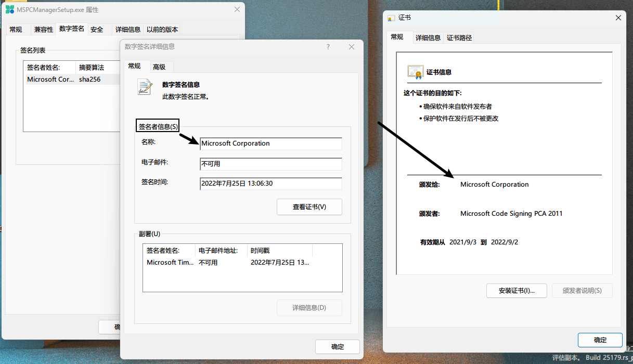The height and width of the screenshot is (364, 633).
Task: Click the 安装证书(I)... button
Action: [x=516, y=291]
